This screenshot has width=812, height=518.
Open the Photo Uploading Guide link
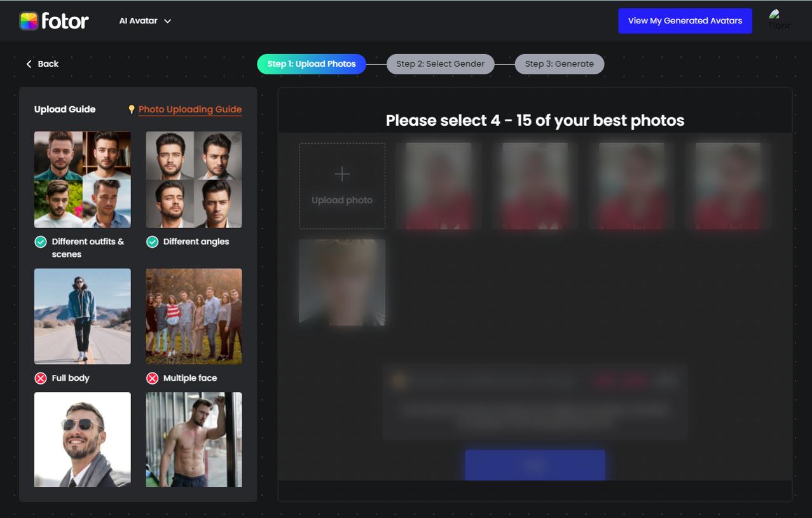tap(189, 109)
